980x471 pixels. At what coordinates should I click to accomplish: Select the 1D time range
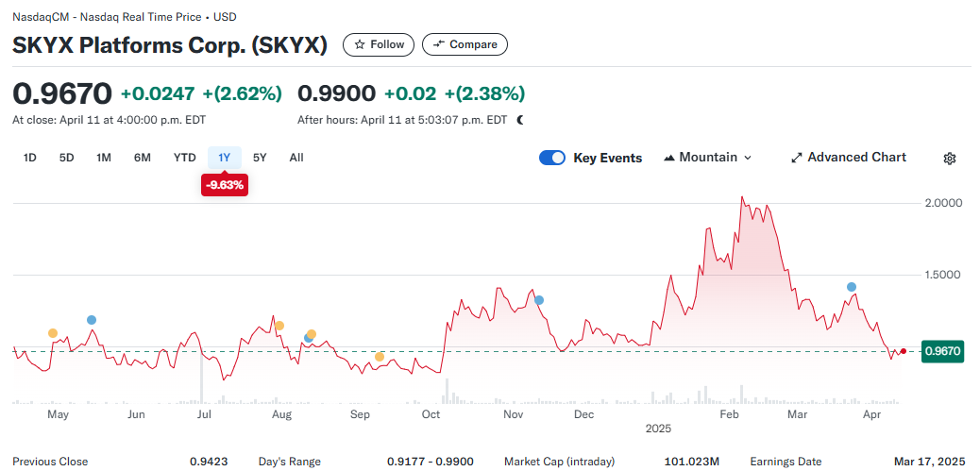(x=29, y=158)
